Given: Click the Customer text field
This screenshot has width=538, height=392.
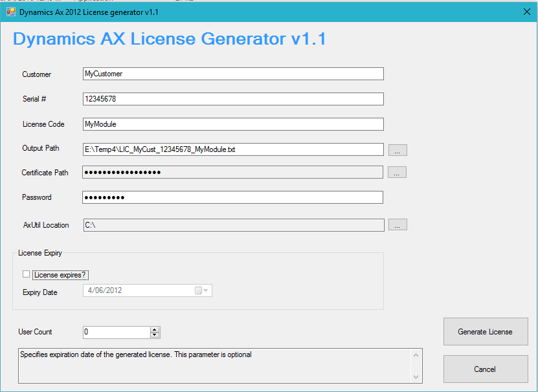Looking at the screenshot, I should (233, 74).
